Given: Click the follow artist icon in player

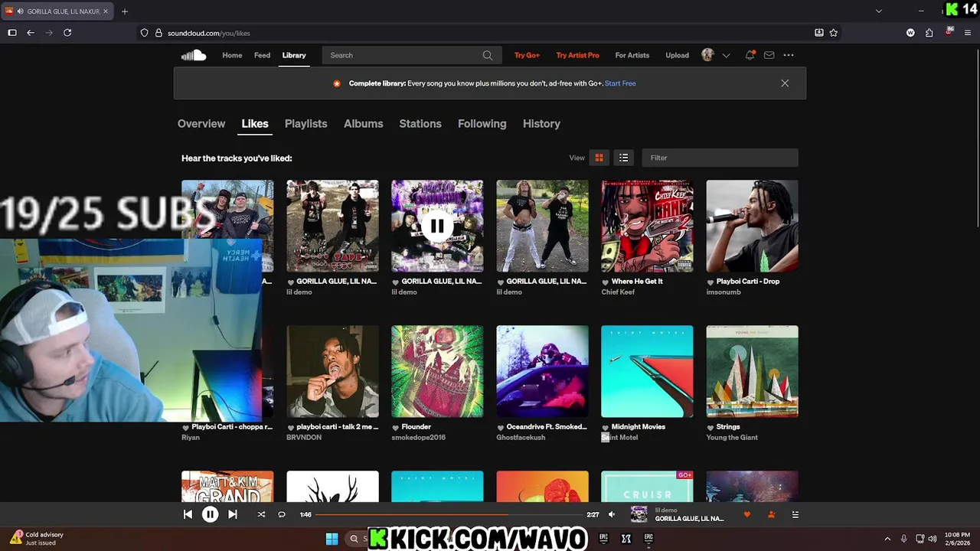Looking at the screenshot, I should click(x=771, y=515).
